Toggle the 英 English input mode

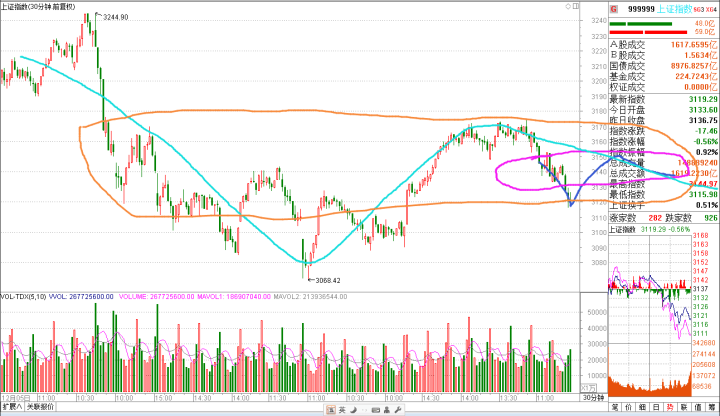343,408
